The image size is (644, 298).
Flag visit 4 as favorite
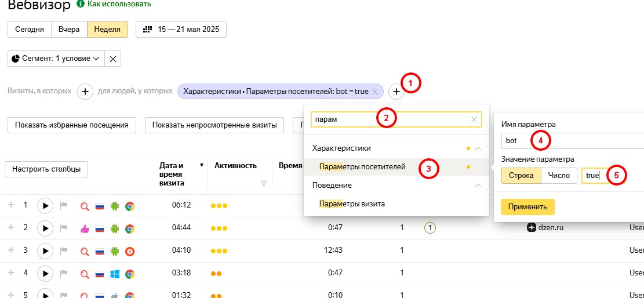[64, 273]
